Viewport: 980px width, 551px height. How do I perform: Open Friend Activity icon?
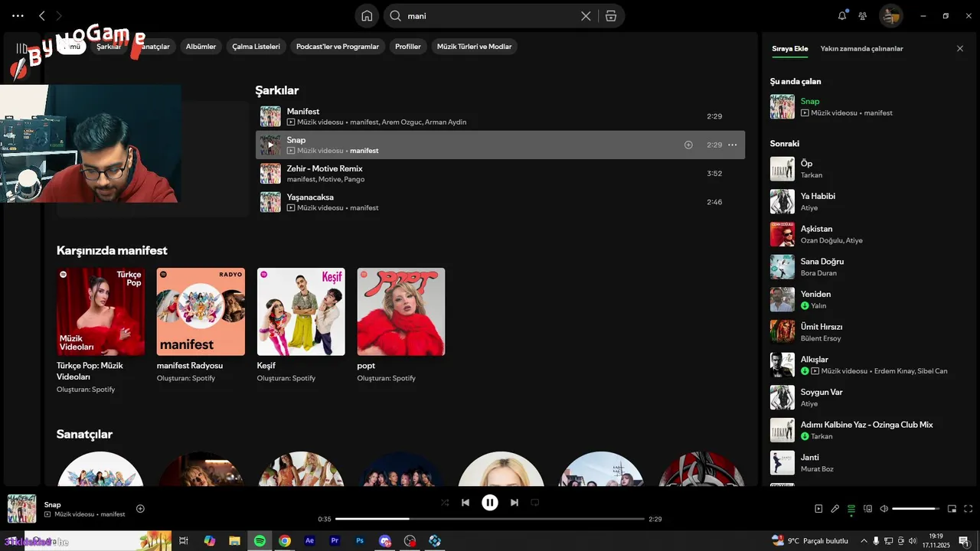pyautogui.click(x=863, y=15)
